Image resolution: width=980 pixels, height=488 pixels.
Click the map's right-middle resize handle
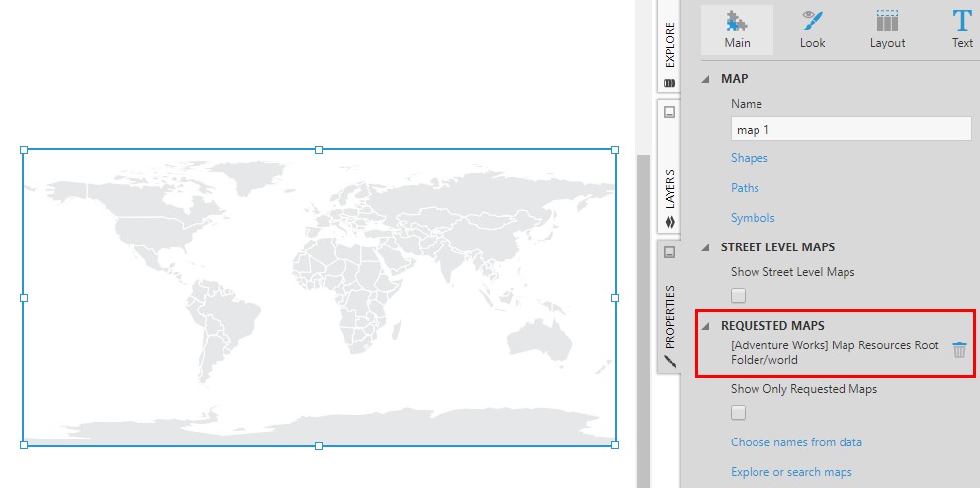click(615, 298)
